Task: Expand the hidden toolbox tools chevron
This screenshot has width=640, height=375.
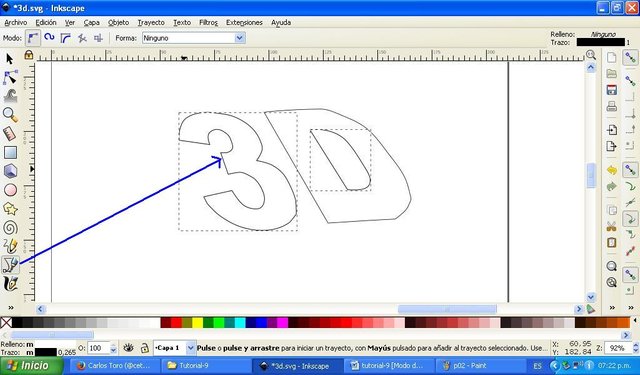Action: (11, 308)
